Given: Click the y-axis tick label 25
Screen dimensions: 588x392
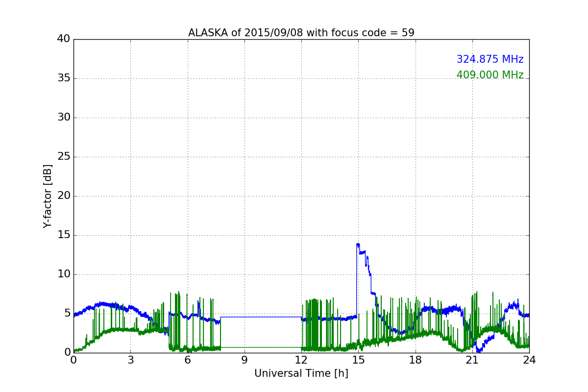Looking at the screenshot, I should tap(64, 157).
